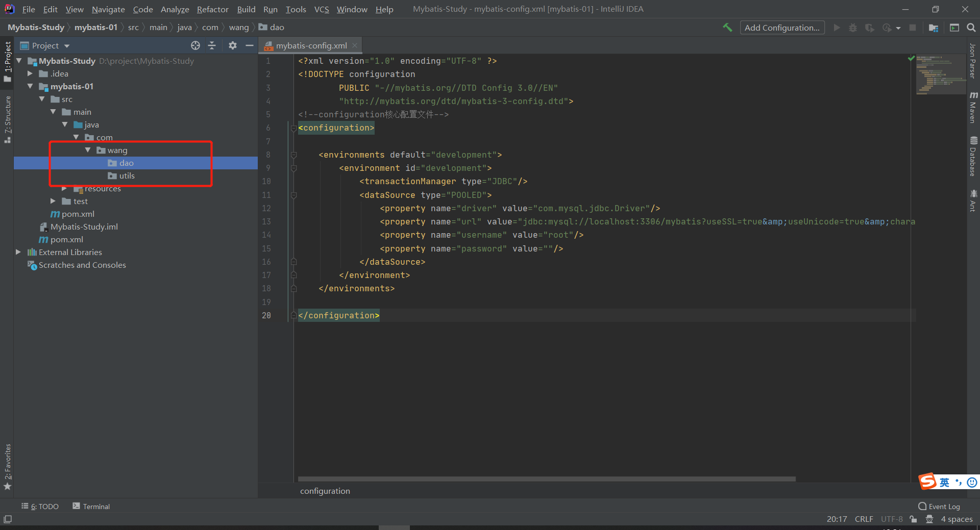Open the Event Log
The image size is (980, 530).
[939, 506]
